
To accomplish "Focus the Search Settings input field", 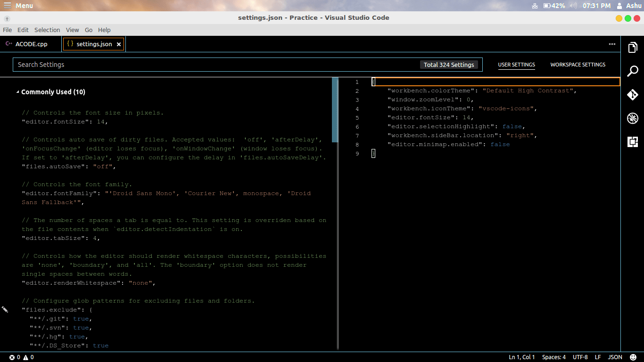I will [248, 65].
